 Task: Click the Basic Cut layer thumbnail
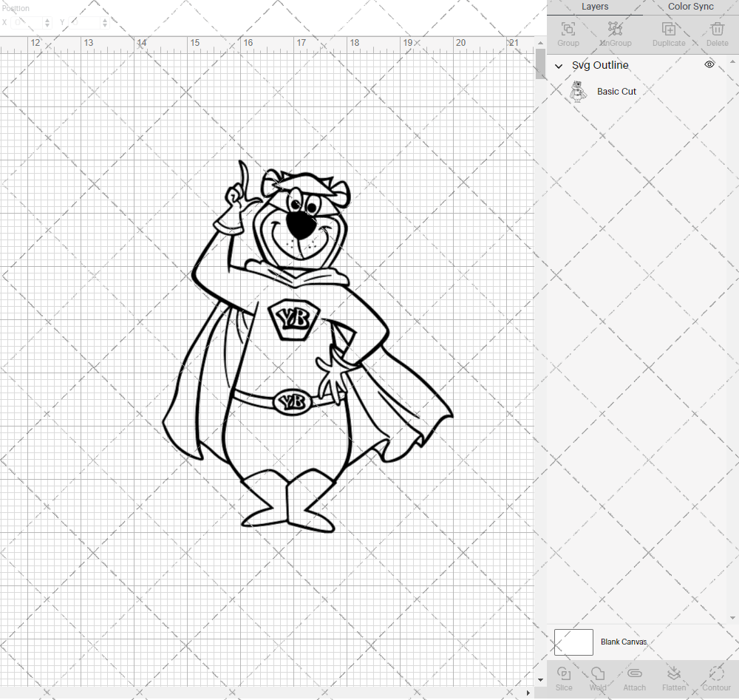coord(579,91)
